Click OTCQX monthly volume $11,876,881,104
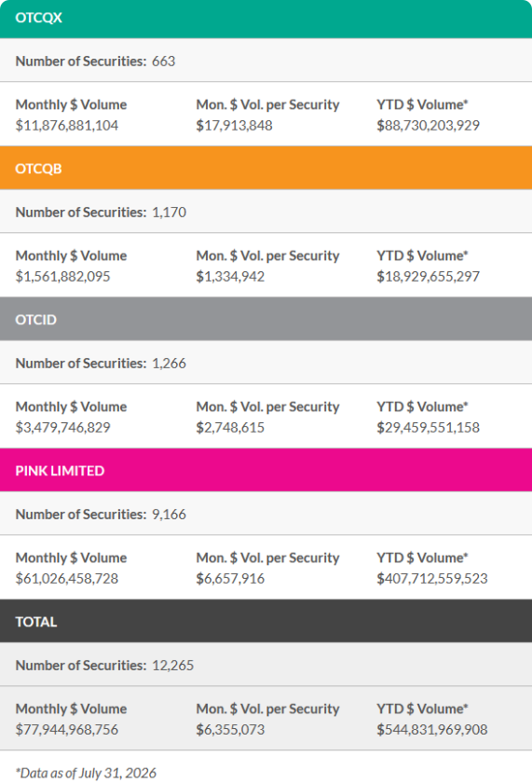 point(67,125)
